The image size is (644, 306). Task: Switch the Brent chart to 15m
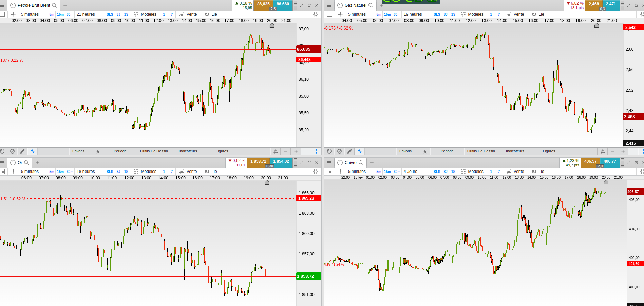click(x=60, y=14)
